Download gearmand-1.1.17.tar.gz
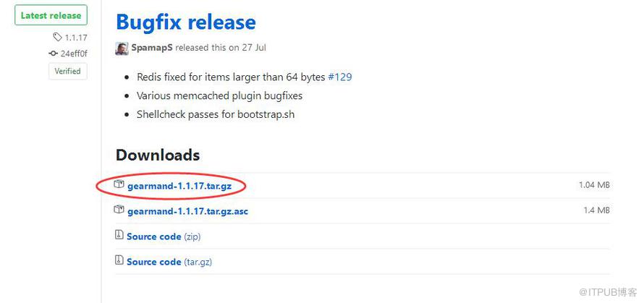644x303 pixels. [x=179, y=186]
